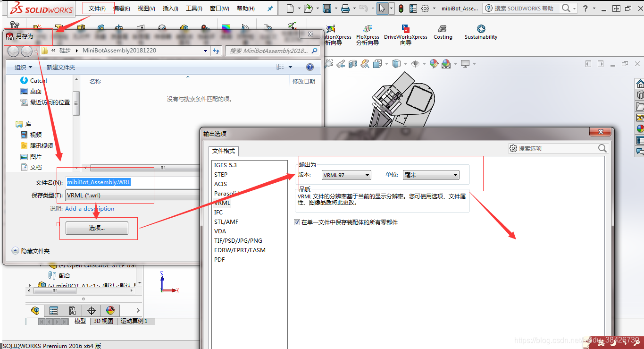Click the 选项... button
Viewport: 644px width, 349px height.
(x=97, y=228)
